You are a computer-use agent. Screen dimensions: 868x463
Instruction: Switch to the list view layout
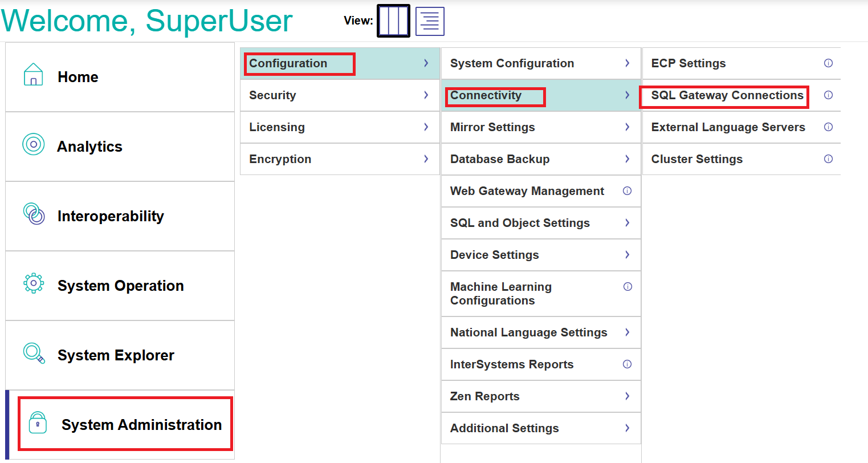click(430, 21)
